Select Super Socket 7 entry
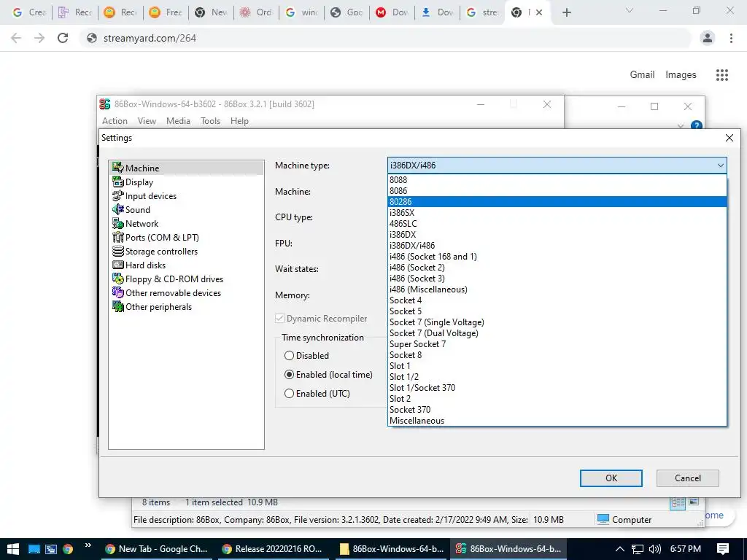 coord(557,344)
